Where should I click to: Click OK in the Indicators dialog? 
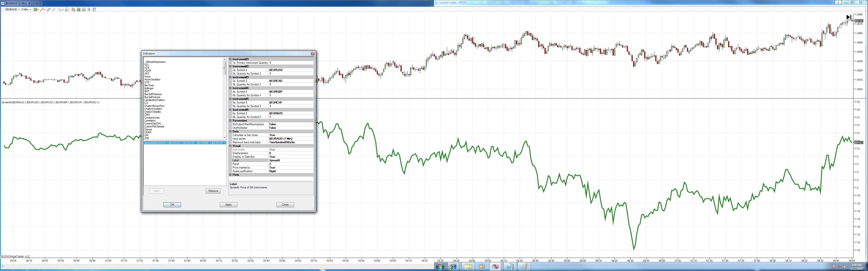click(172, 205)
